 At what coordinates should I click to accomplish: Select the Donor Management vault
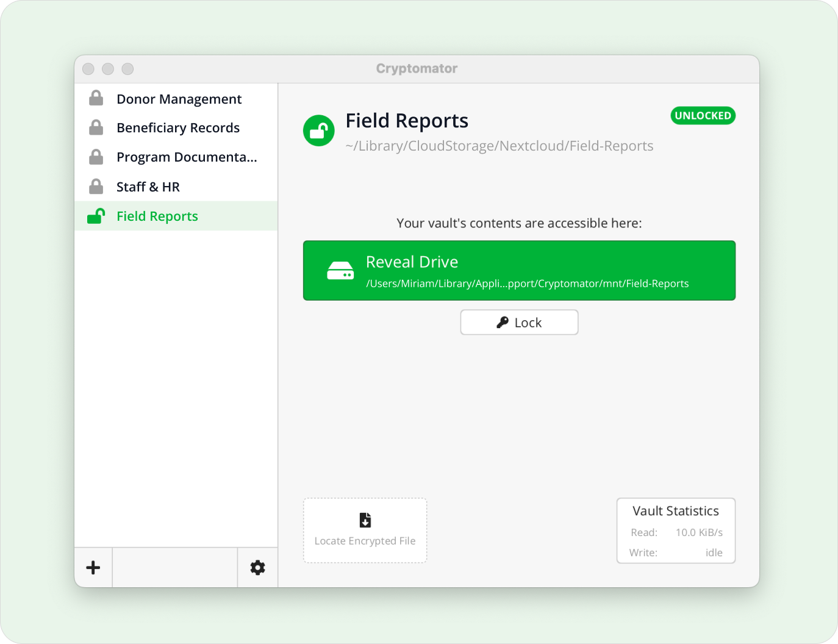178,98
